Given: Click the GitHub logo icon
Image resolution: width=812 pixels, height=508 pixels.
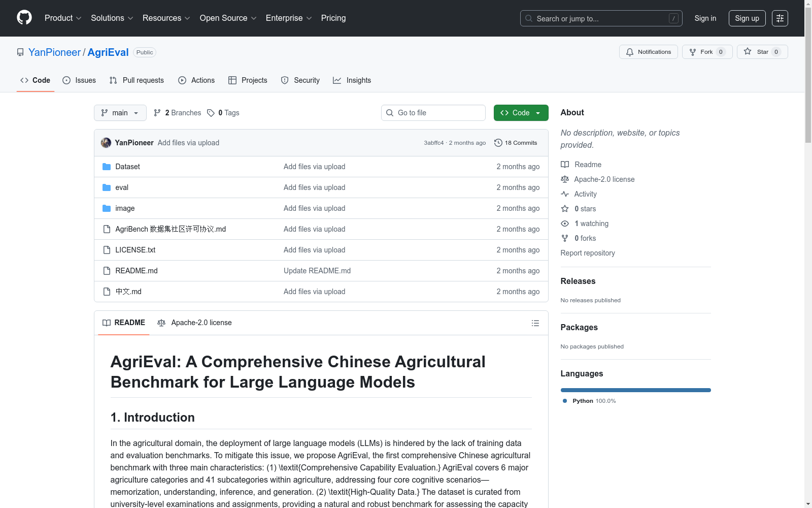Looking at the screenshot, I should [x=24, y=18].
